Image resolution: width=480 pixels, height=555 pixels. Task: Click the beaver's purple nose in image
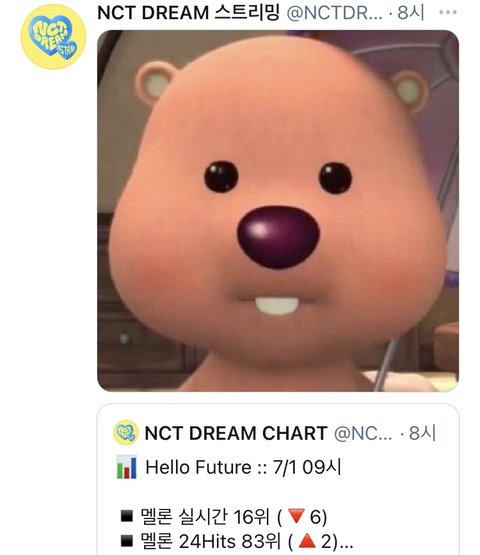278,236
